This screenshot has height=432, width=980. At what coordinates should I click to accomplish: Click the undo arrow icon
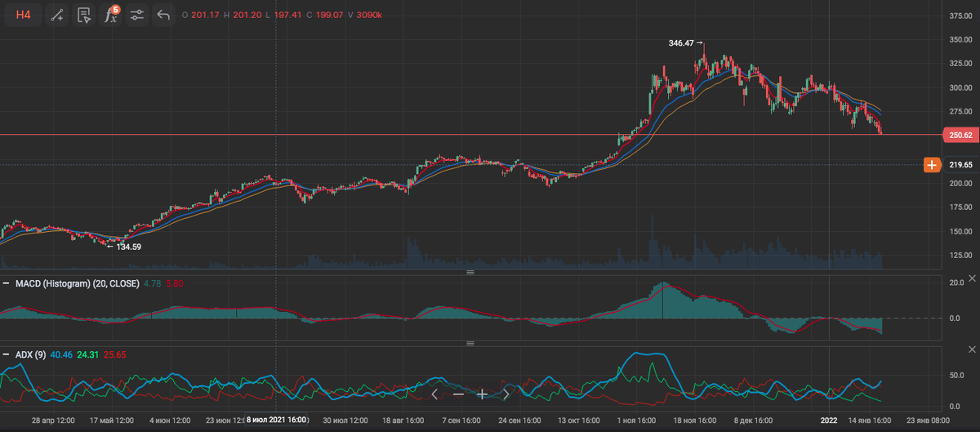tap(163, 15)
